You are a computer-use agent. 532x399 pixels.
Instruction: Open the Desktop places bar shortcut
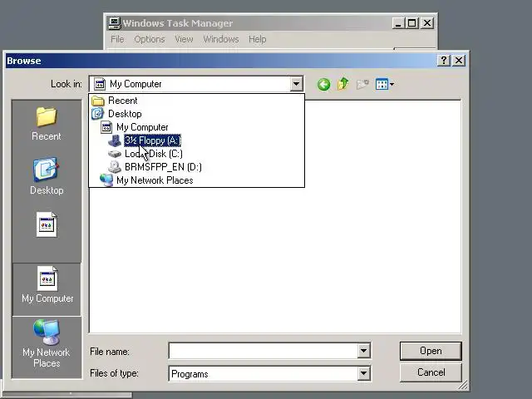[x=47, y=176]
